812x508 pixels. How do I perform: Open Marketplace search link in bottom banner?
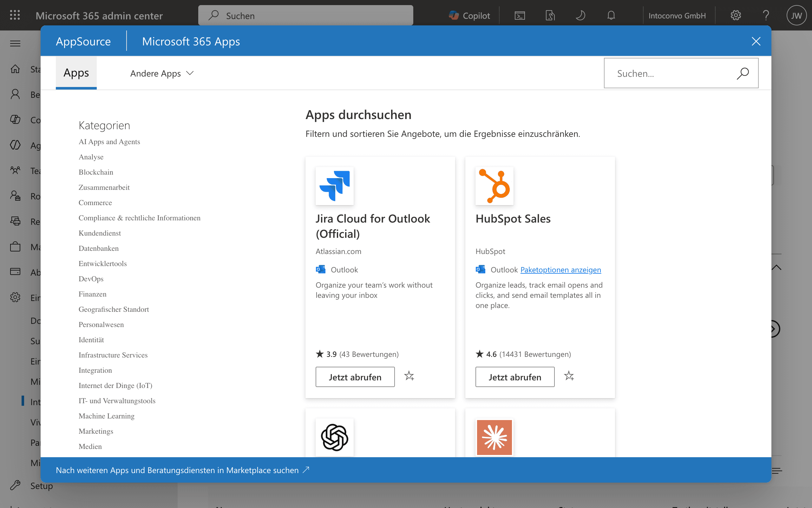[182, 470]
